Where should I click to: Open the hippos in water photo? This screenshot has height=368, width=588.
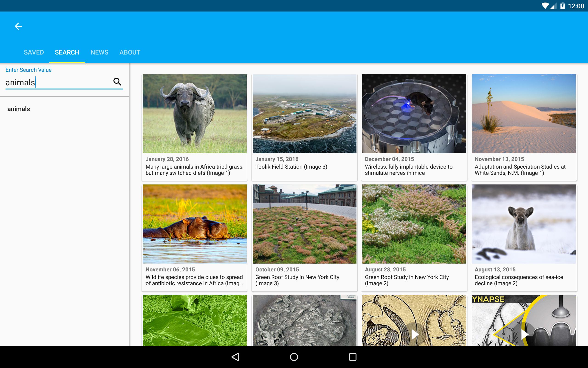pos(195,224)
